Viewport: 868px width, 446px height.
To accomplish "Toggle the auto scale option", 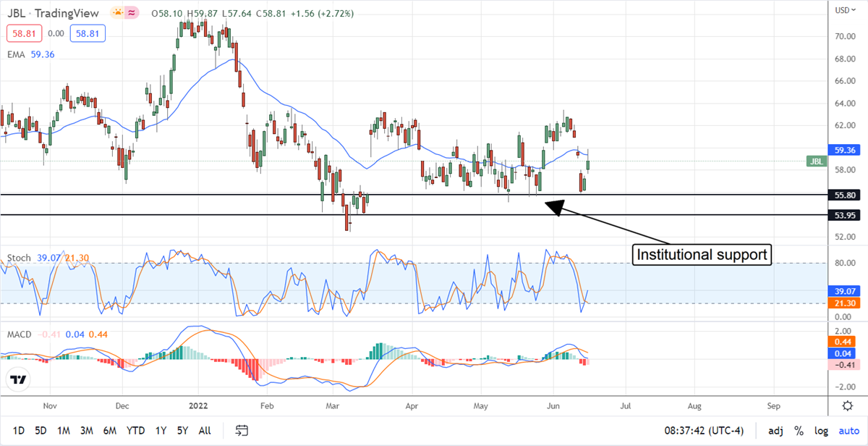I will coord(848,430).
